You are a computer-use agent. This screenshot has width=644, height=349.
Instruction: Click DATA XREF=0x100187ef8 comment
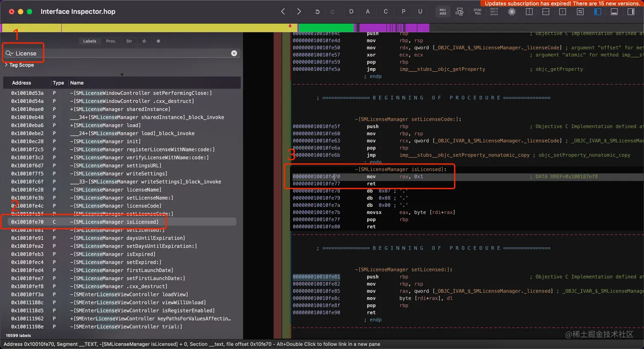pyautogui.click(x=563, y=176)
